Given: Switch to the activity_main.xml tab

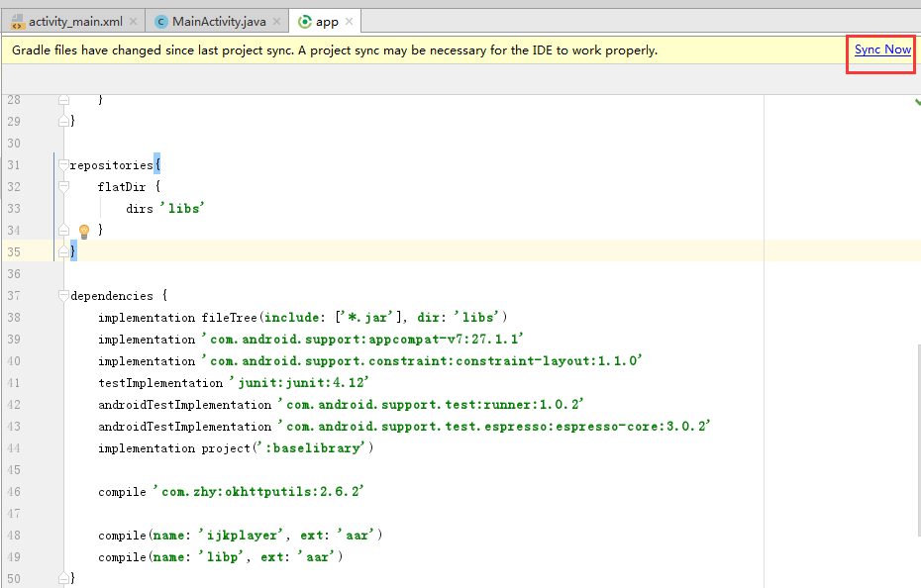Looking at the screenshot, I should pyautogui.click(x=75, y=22).
